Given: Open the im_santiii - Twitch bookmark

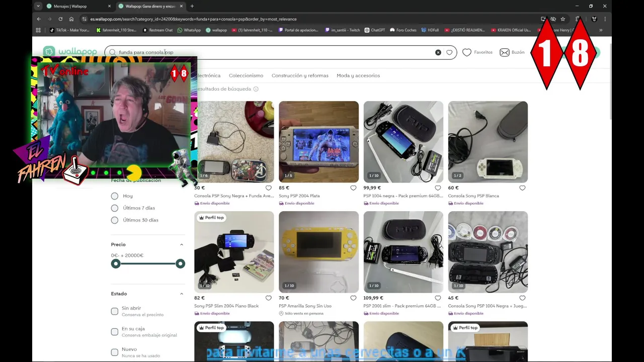Looking at the screenshot, I should (x=343, y=30).
